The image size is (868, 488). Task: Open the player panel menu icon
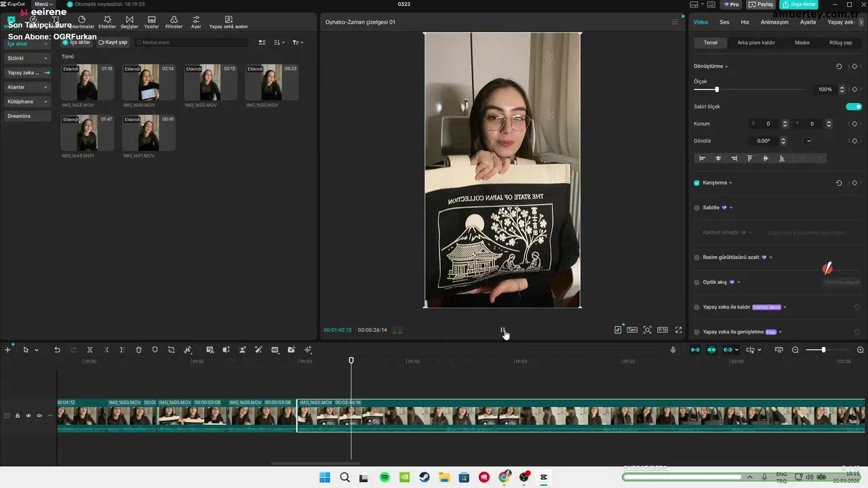point(675,22)
